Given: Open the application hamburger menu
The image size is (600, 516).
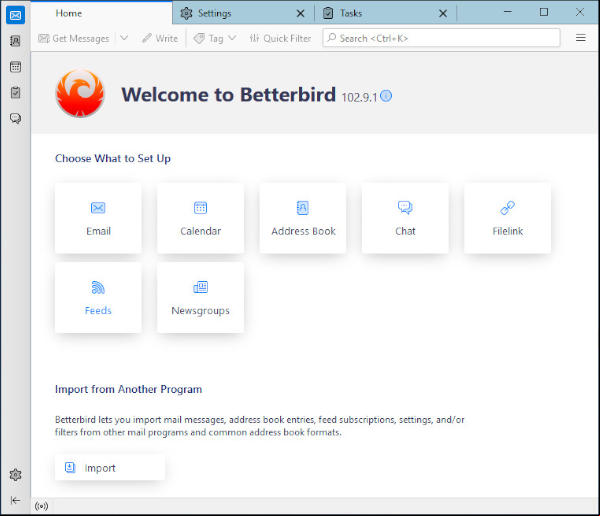Looking at the screenshot, I should click(x=580, y=38).
